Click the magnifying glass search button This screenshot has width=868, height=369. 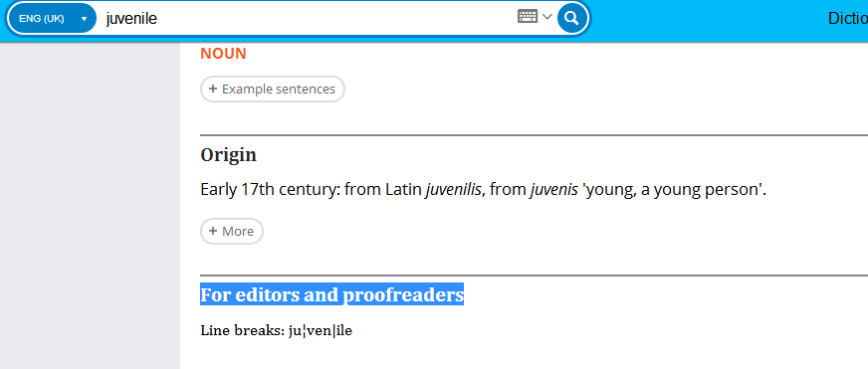pyautogui.click(x=571, y=18)
